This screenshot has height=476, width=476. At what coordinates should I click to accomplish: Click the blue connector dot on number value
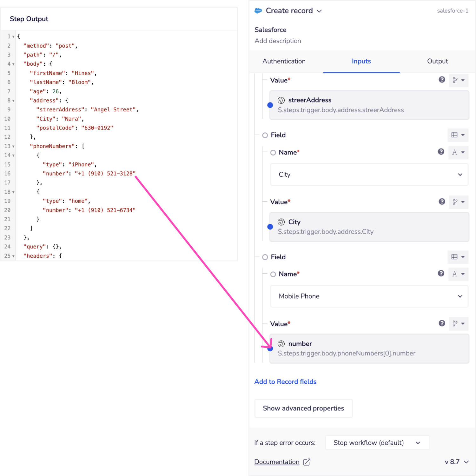270,349
